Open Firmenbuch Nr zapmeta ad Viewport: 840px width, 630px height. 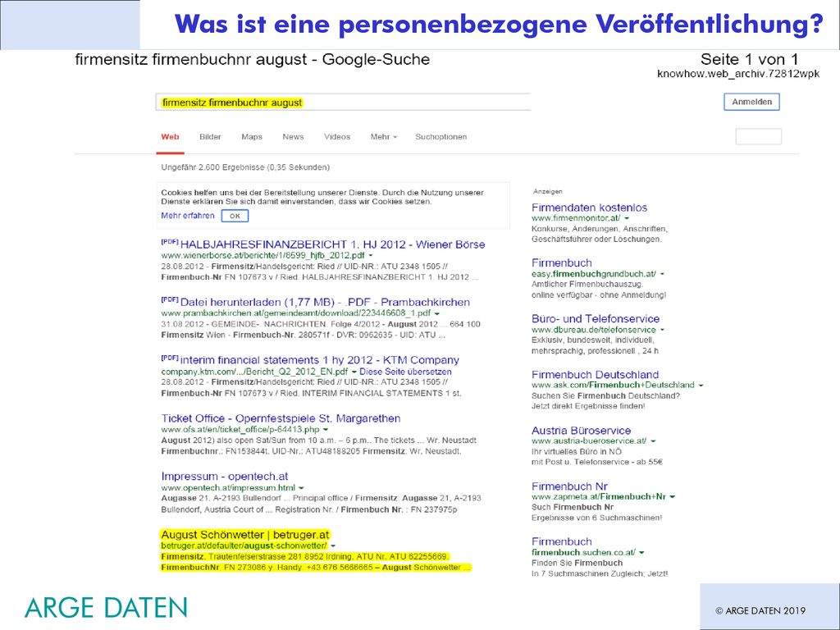pos(569,486)
